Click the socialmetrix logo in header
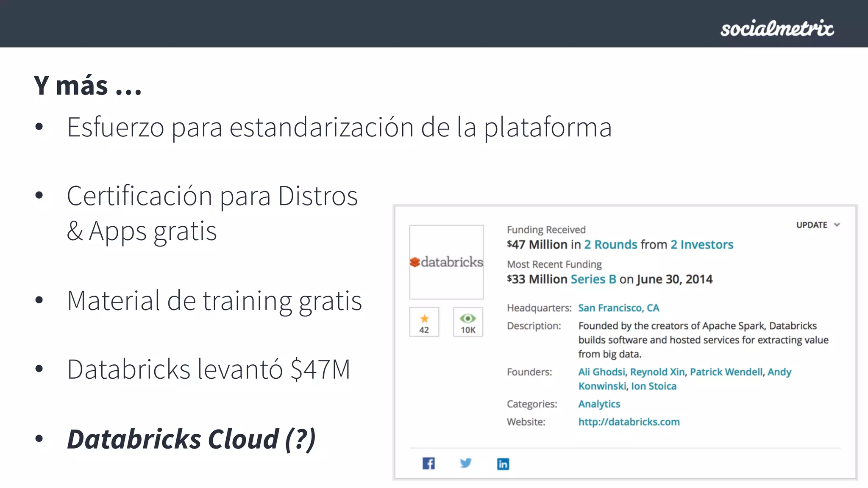This screenshot has width=868, height=488. (x=777, y=28)
